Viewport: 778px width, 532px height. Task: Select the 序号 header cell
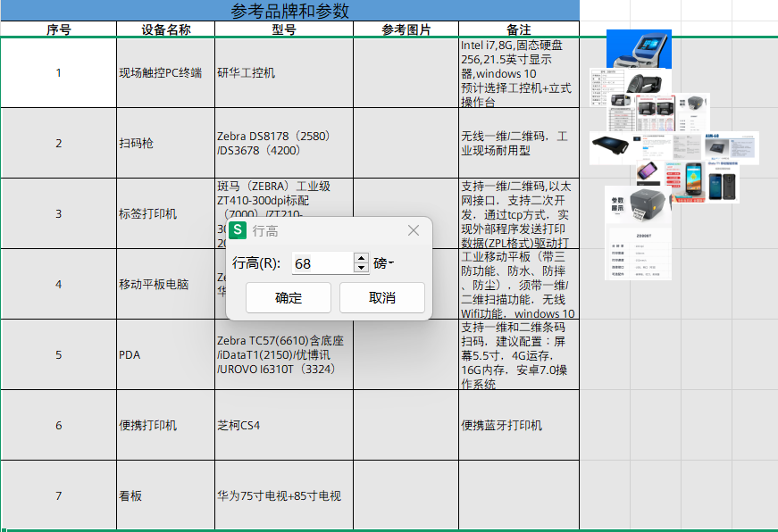tap(59, 29)
